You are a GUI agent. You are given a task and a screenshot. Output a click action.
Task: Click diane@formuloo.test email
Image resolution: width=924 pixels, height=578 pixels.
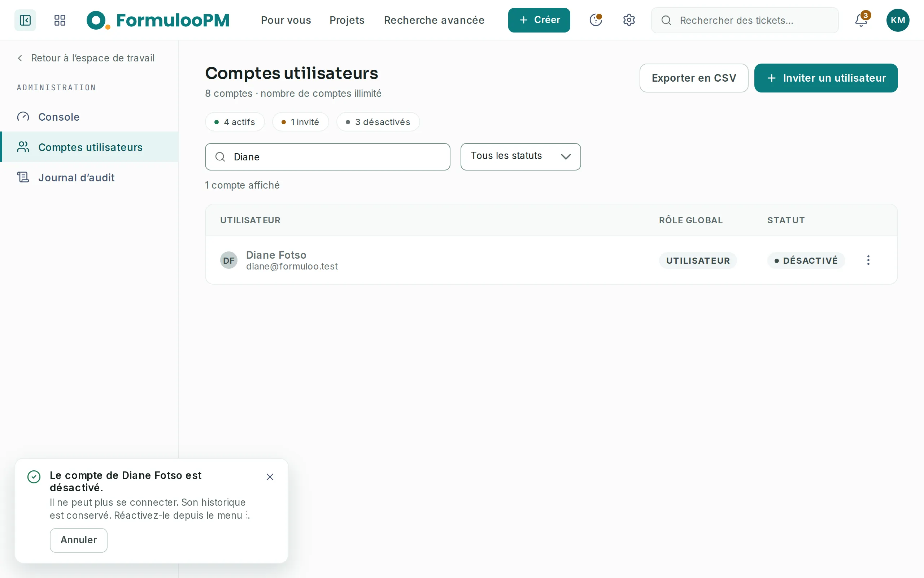(292, 267)
